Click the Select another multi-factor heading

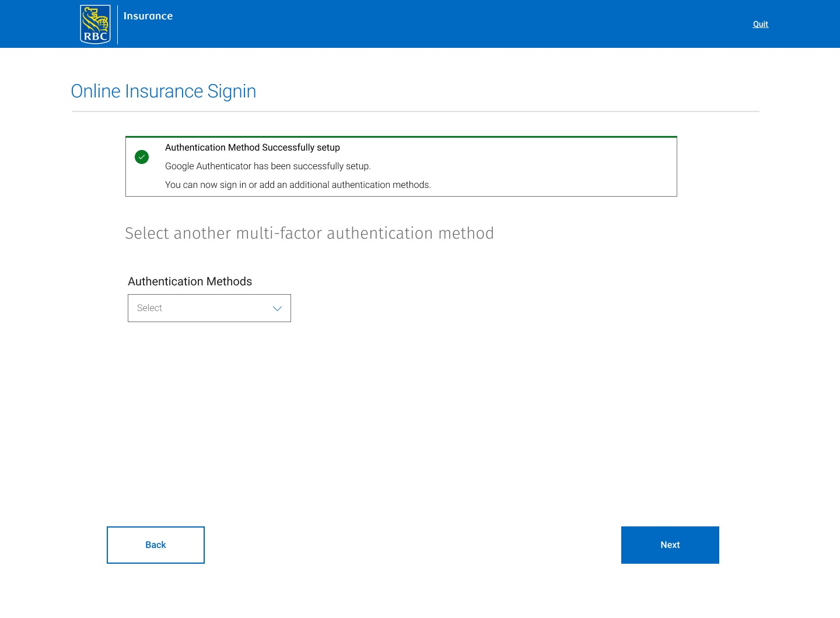(x=309, y=233)
